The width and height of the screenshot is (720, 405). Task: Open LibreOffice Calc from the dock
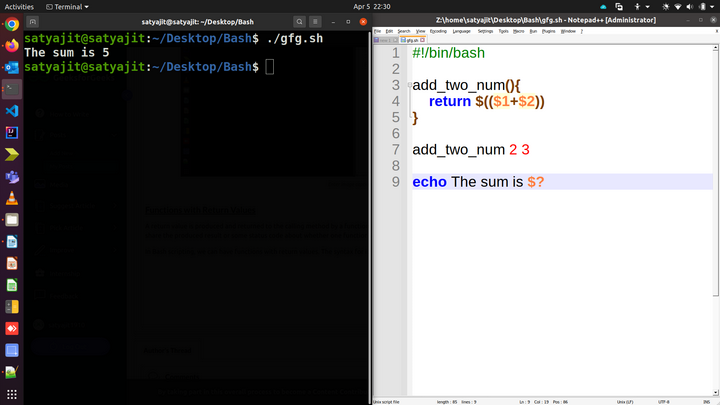12,285
